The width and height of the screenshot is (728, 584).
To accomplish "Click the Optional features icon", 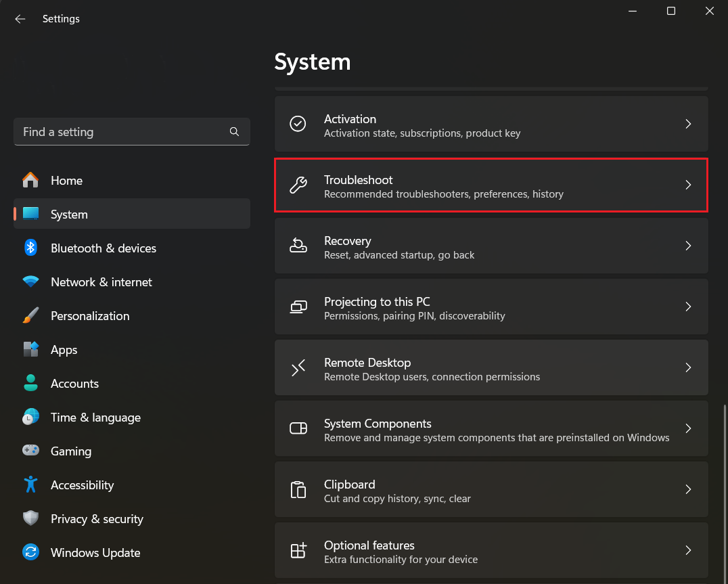I will click(x=298, y=551).
